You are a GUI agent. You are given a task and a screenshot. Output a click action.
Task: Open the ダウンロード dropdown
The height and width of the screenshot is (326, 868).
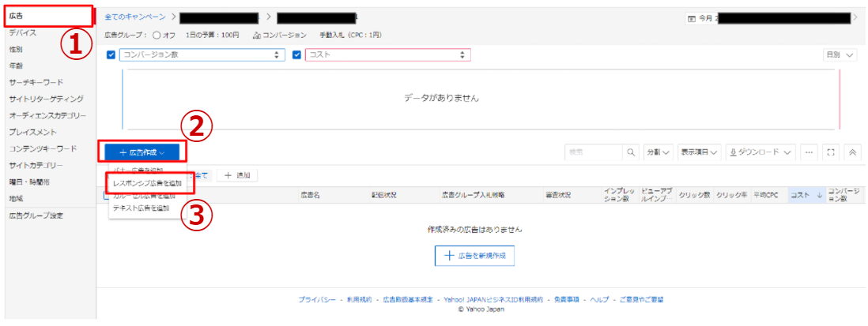point(760,152)
